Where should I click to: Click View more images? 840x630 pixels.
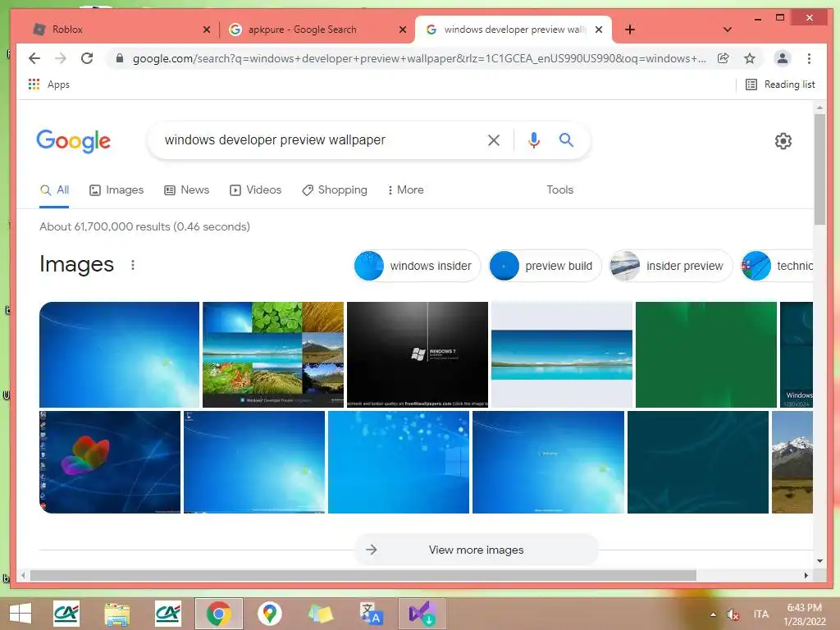pos(477,550)
